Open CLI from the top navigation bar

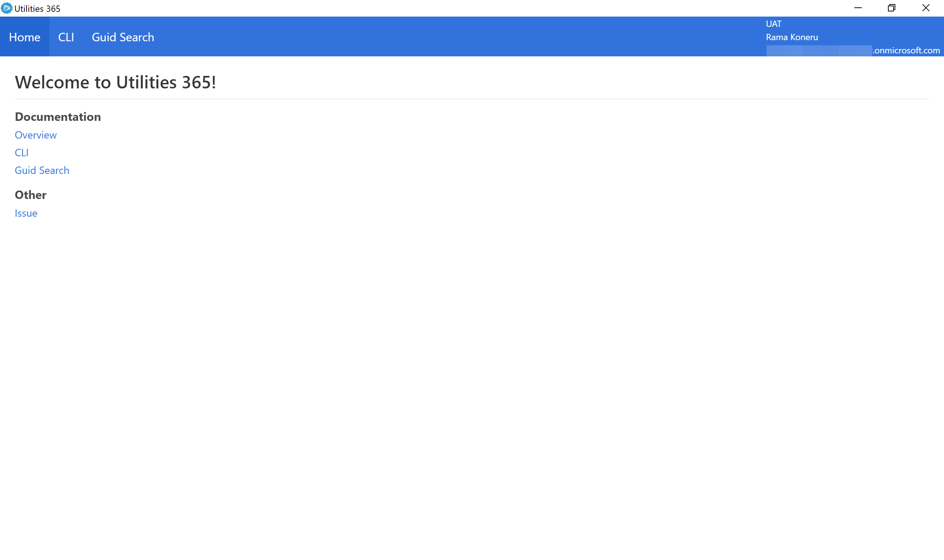[66, 37]
